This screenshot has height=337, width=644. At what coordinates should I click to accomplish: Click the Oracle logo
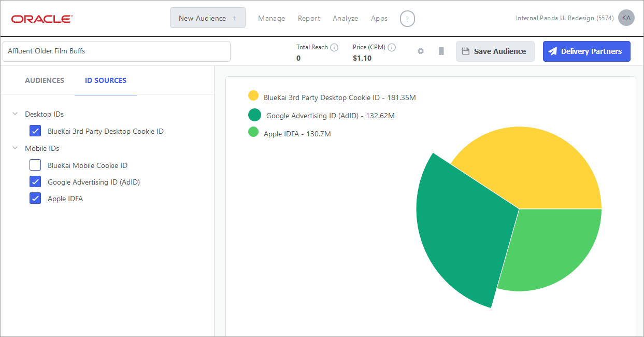(x=42, y=19)
